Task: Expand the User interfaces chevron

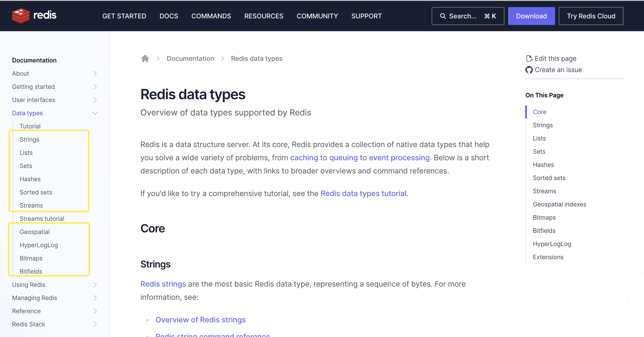Action: 95,100
